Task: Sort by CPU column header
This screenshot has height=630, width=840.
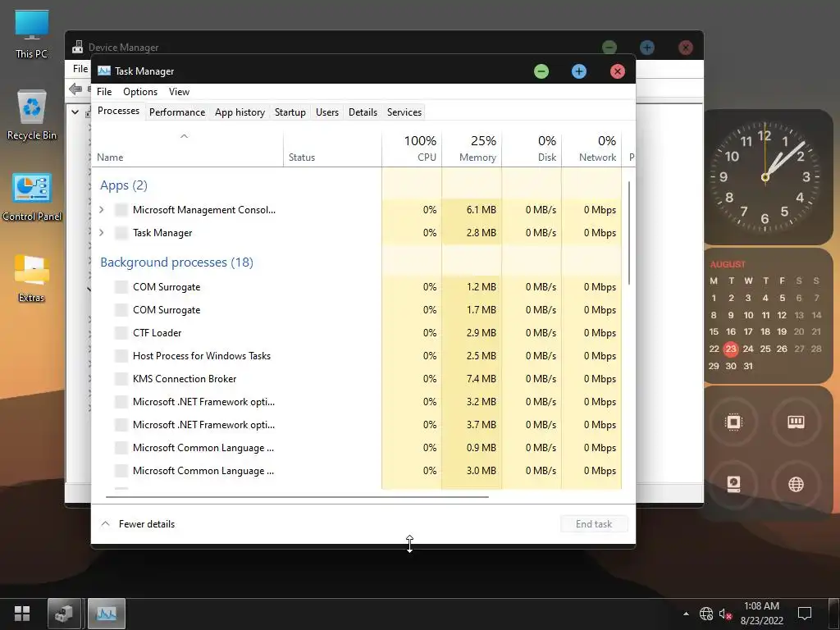Action: coord(412,148)
